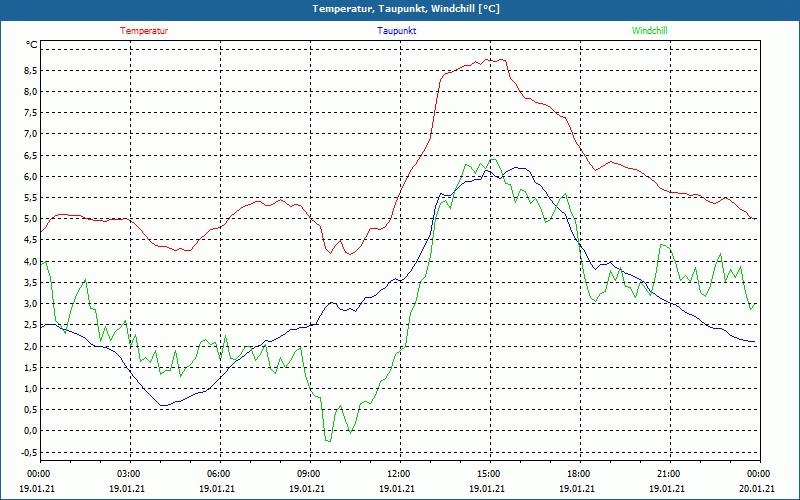Click the 03:00 time axis label
Image resolution: width=800 pixels, height=500 pixels.
(x=128, y=474)
